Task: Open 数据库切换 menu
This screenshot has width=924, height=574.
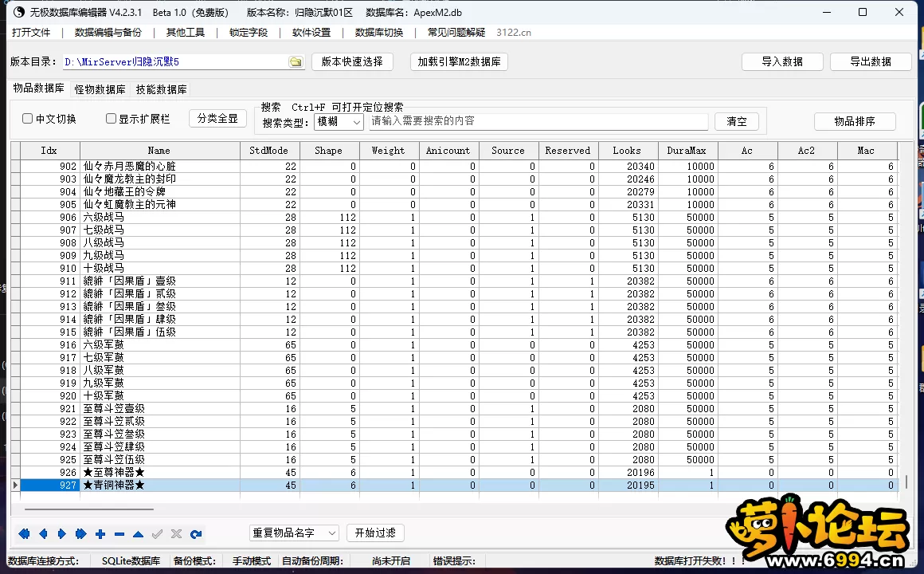Action: coord(379,33)
